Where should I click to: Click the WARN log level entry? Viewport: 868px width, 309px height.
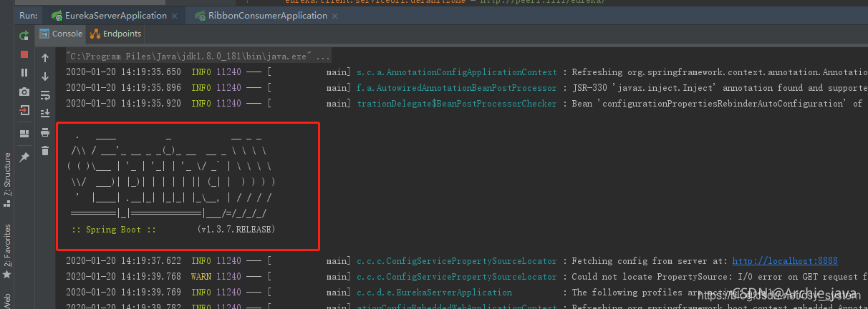click(x=201, y=277)
